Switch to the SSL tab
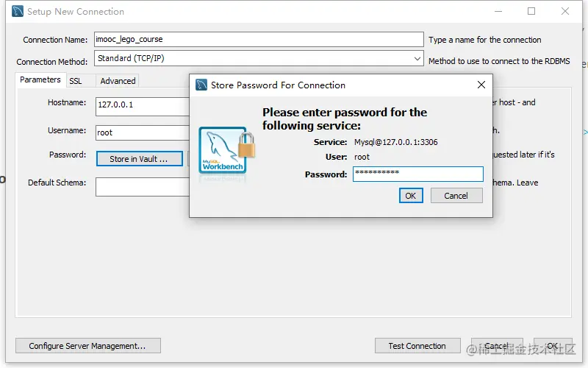Image resolution: width=588 pixels, height=368 pixels. coord(76,81)
